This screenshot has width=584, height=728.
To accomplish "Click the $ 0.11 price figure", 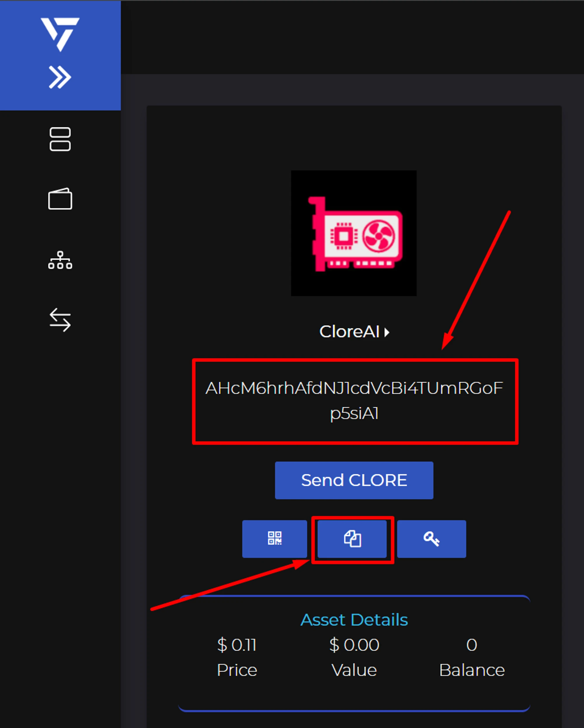I will (237, 645).
